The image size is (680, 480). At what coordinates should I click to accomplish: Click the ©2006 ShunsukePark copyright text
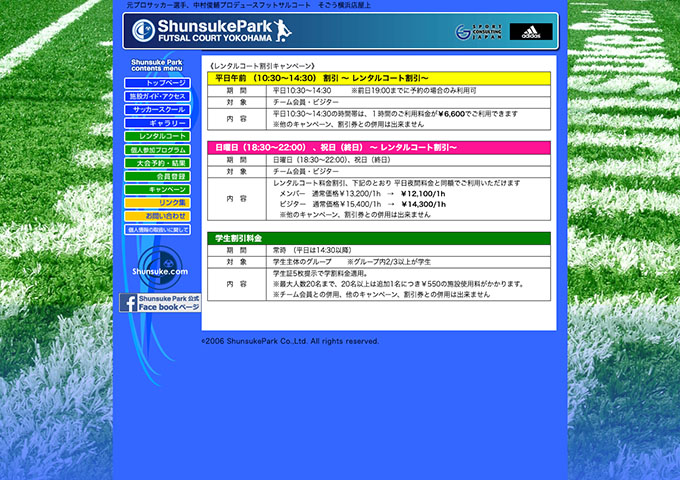(x=290, y=341)
